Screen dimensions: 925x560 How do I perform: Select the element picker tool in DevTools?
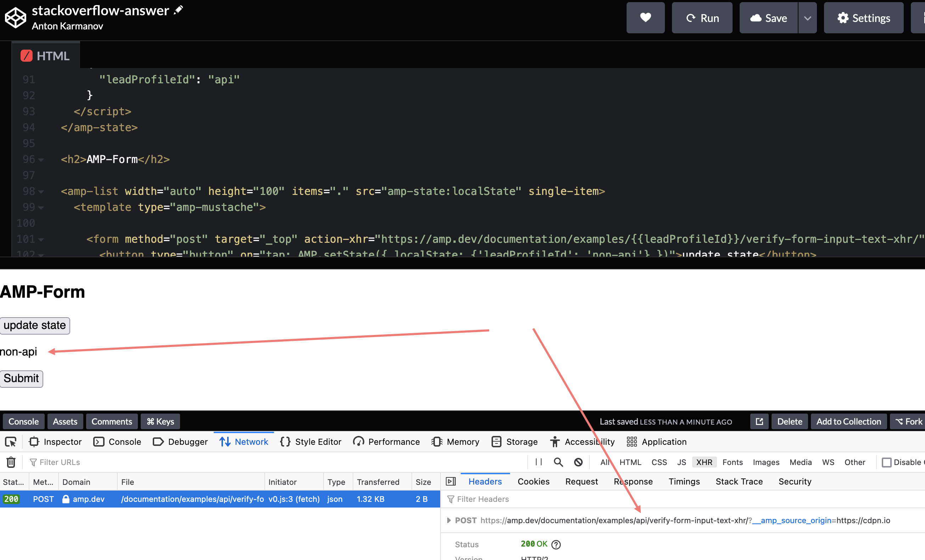click(x=11, y=442)
